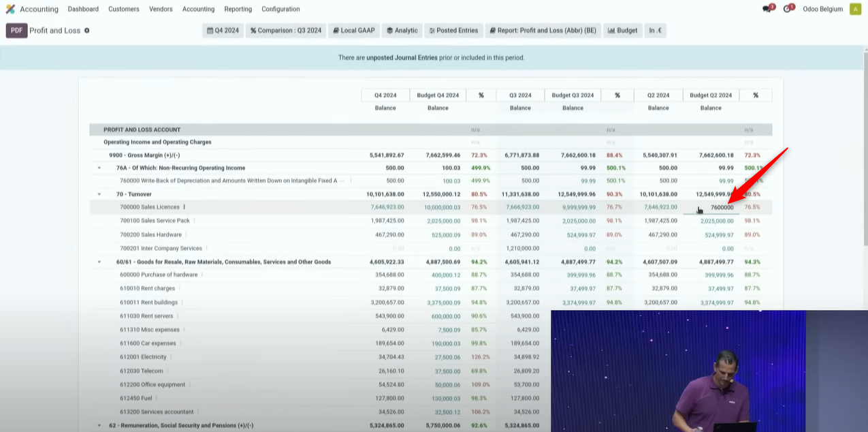868x432 pixels.
Task: Edit the Budget Q2 2024 Sales Licences field
Action: (x=711, y=207)
